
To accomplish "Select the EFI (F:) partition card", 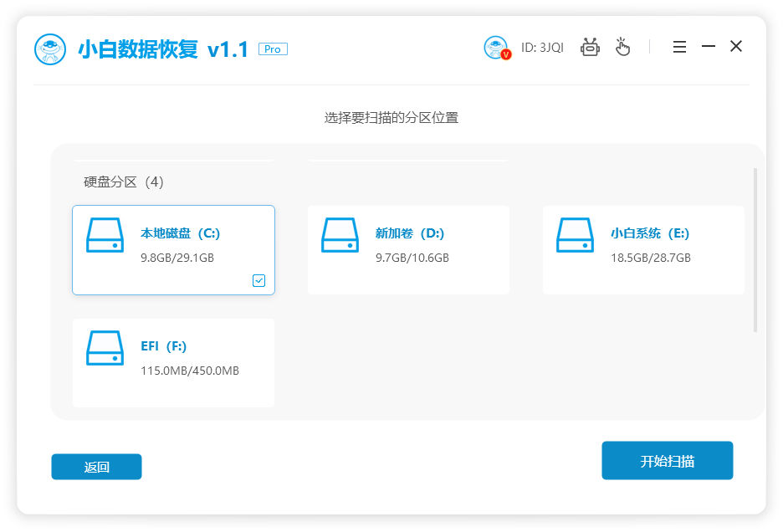I will pos(173,362).
